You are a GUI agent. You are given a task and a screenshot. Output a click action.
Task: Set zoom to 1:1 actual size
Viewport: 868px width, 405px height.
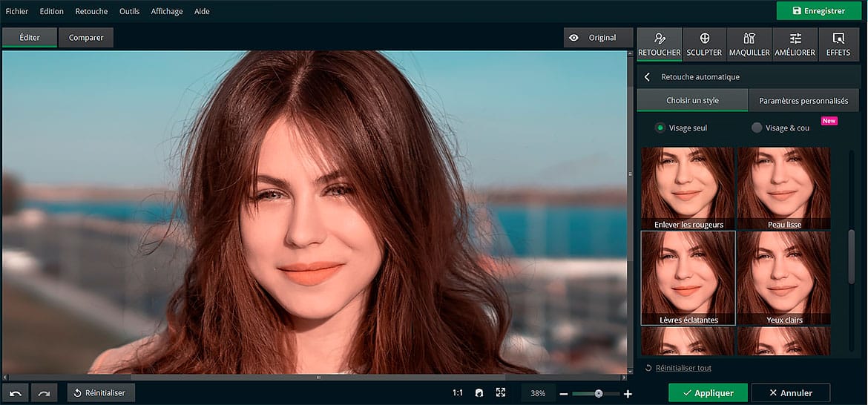[x=458, y=393]
